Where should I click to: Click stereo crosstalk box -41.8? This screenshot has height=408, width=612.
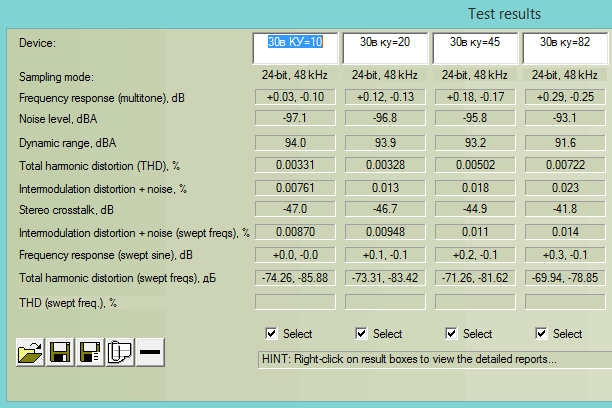tap(565, 209)
